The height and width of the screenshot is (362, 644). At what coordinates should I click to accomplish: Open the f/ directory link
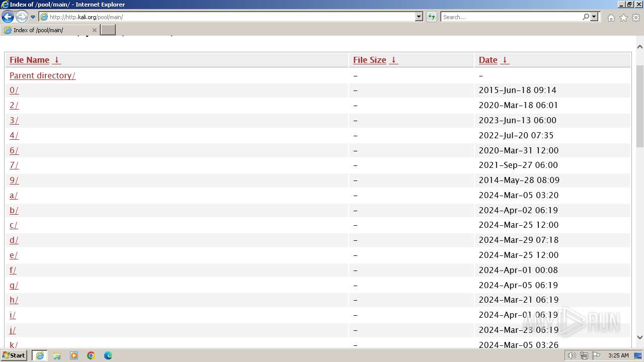pyautogui.click(x=13, y=270)
